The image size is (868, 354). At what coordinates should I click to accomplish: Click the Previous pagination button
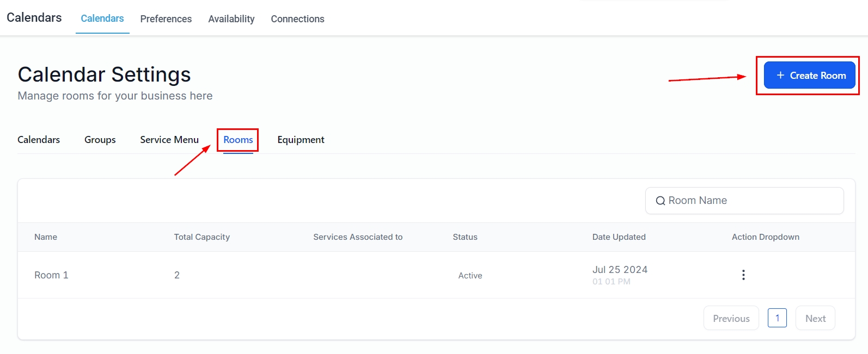731,319
